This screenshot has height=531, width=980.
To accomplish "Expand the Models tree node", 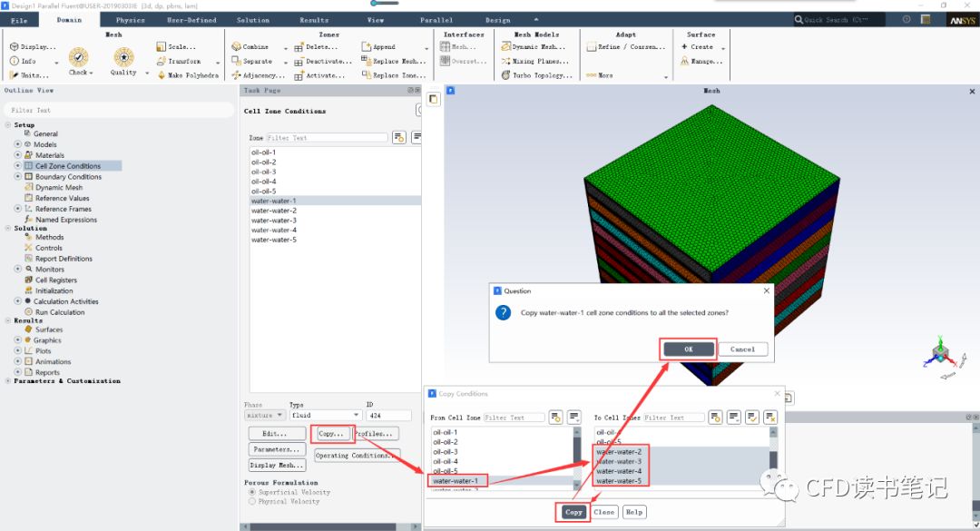I will 17,144.
